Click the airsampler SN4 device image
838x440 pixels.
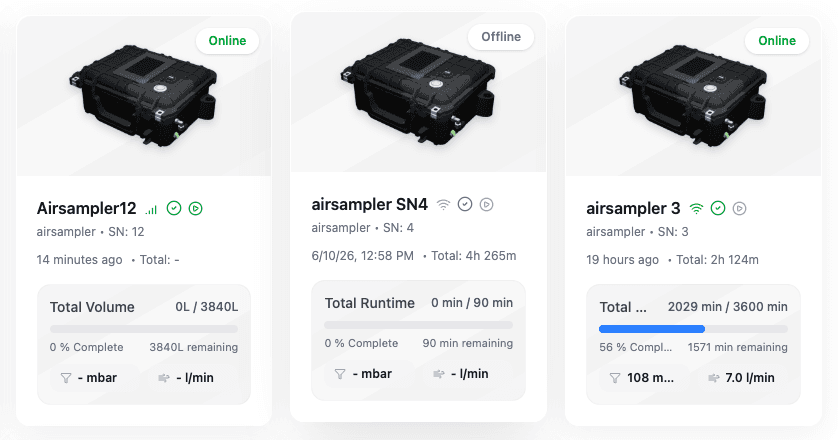tap(418, 92)
